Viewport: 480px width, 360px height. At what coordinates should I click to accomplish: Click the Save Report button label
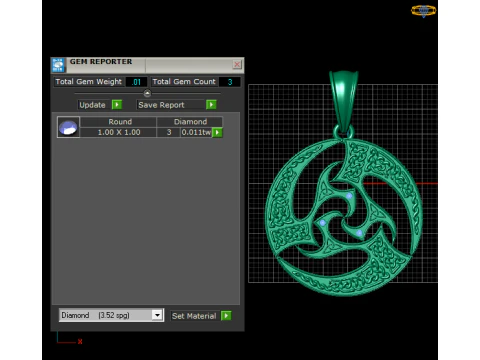coord(161,105)
